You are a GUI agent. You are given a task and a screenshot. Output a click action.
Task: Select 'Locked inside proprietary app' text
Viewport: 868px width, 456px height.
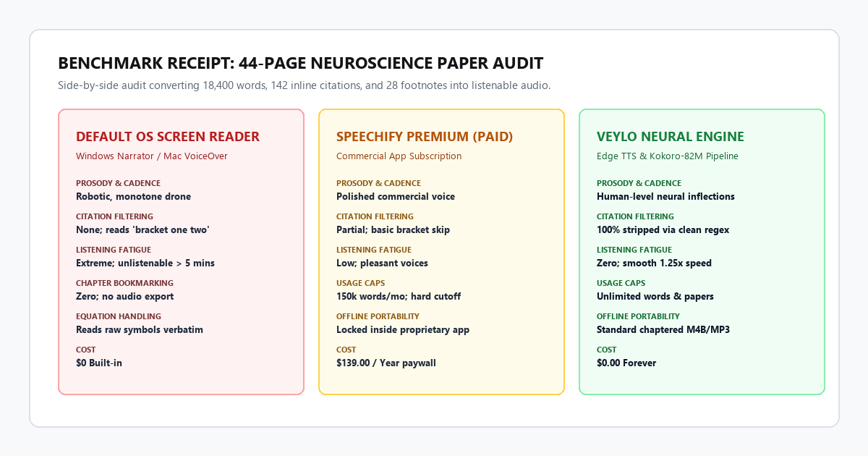coord(403,329)
